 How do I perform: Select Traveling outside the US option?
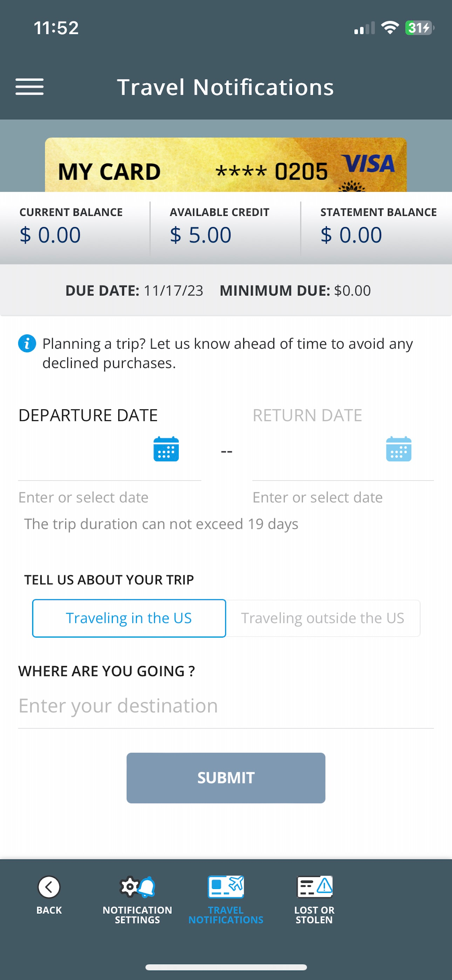click(323, 618)
